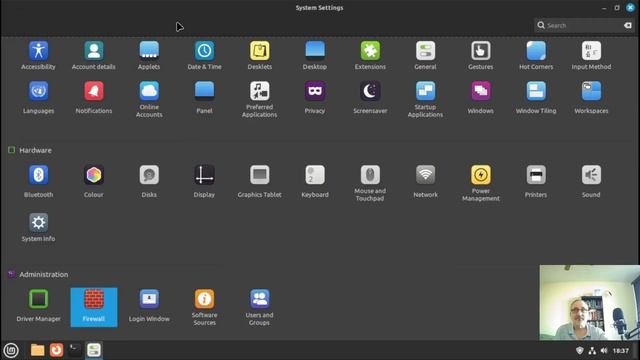
Task: Open the highlighted Firewall module
Action: [x=93, y=307]
